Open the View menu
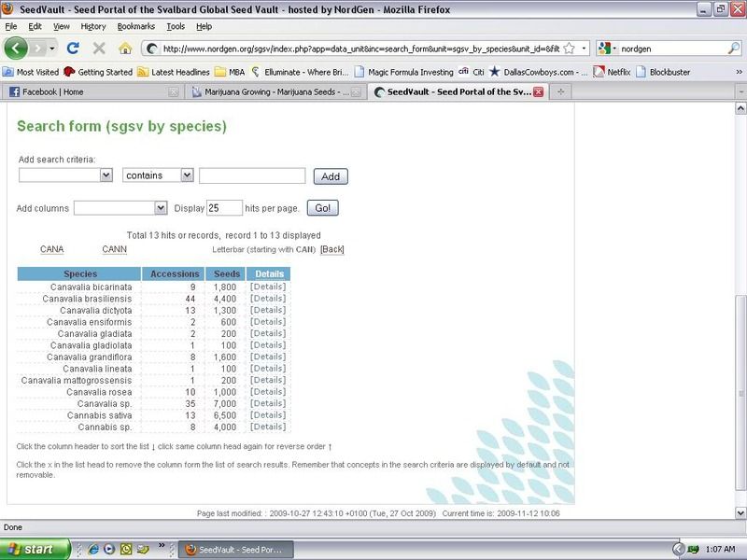 coord(61,27)
